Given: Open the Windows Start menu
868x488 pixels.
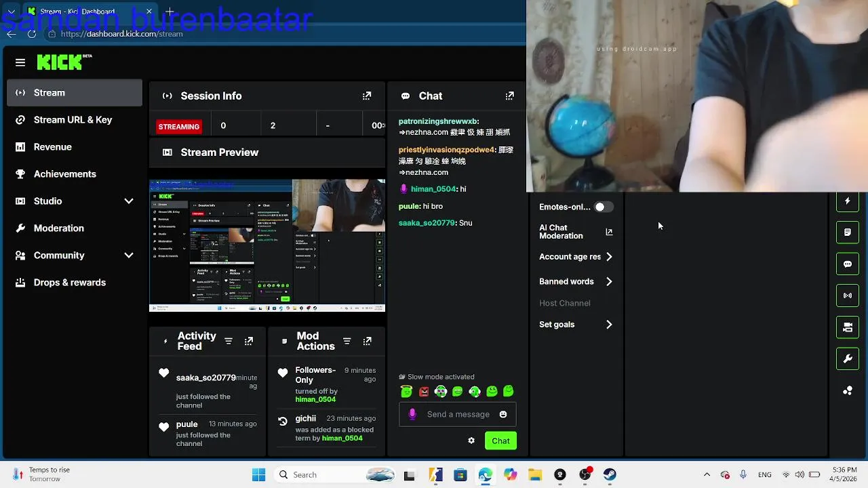Looking at the screenshot, I should click(259, 475).
